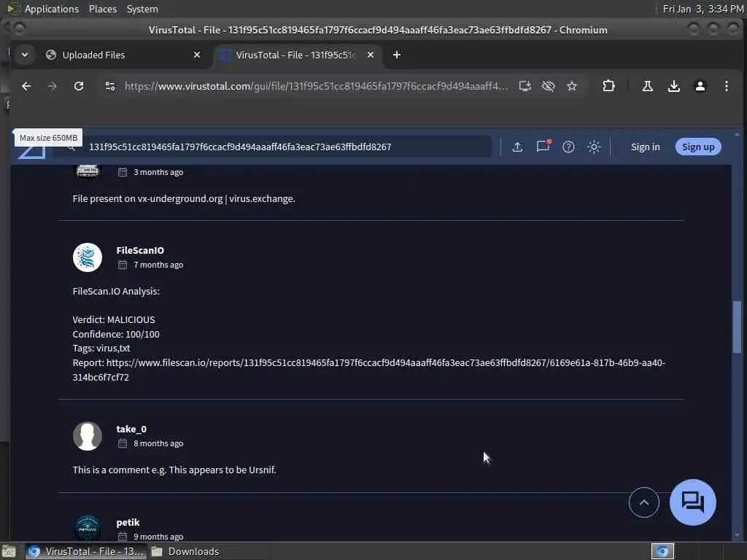Click text 'Tags: virus,txt'
This screenshot has width=747, height=560.
(101, 348)
